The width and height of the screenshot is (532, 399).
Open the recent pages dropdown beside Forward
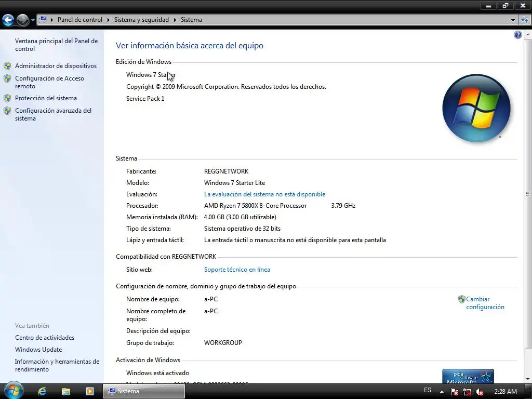[33, 20]
